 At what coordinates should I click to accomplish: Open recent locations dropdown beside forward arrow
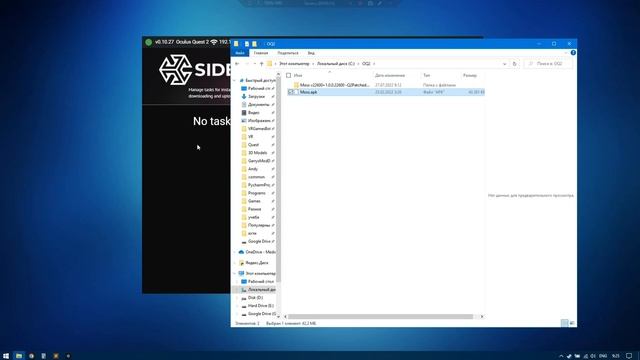(255, 64)
